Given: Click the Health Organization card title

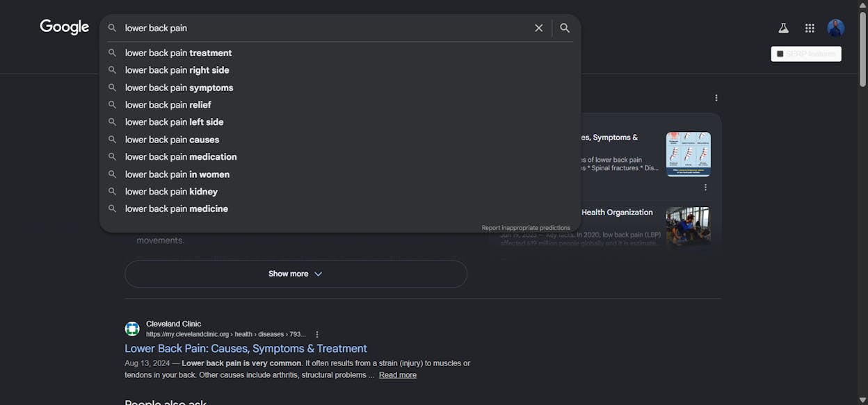Looking at the screenshot, I should [617, 213].
